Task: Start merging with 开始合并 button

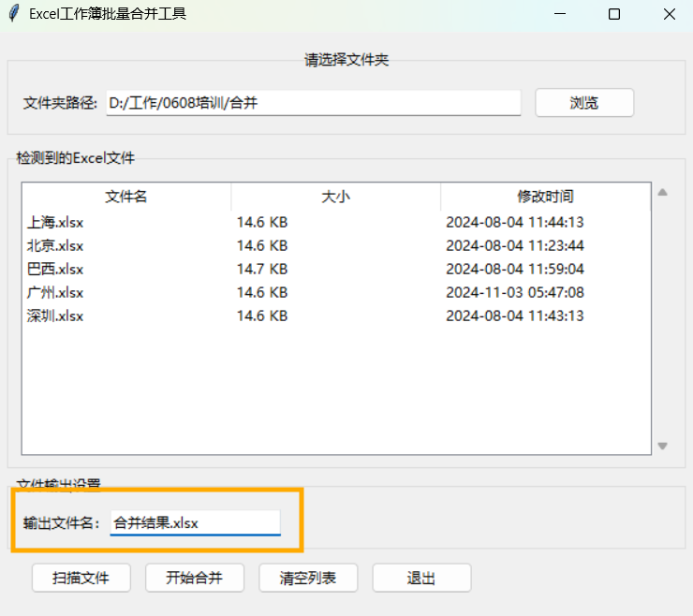Action: 195,578
